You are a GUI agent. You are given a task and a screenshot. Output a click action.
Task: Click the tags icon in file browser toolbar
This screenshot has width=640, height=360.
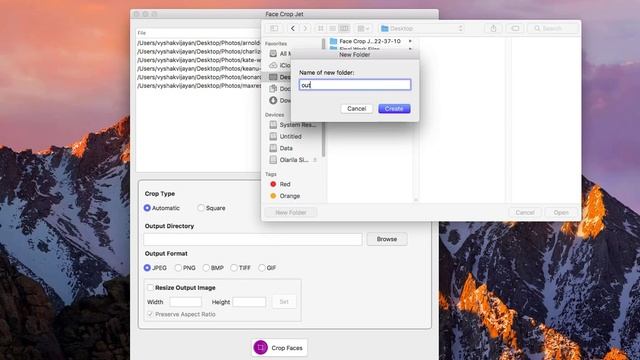[x=515, y=28]
